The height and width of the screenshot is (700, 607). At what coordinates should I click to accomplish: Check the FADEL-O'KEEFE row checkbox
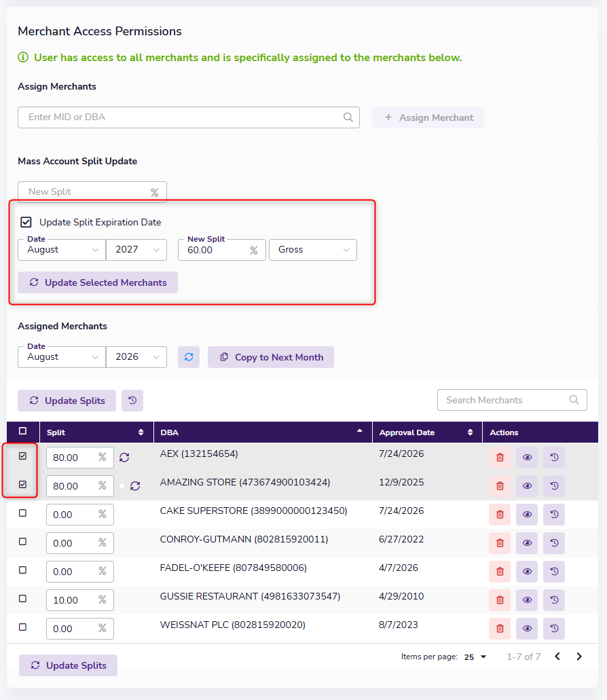(x=23, y=570)
